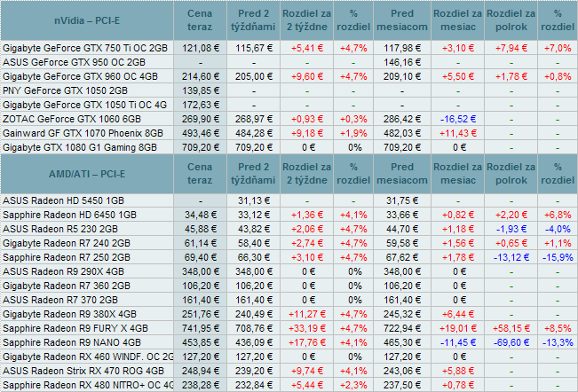Viewport: 578px width, 392px height.
Task: Click the blue '-1,93 €' cell
Action: point(511,229)
